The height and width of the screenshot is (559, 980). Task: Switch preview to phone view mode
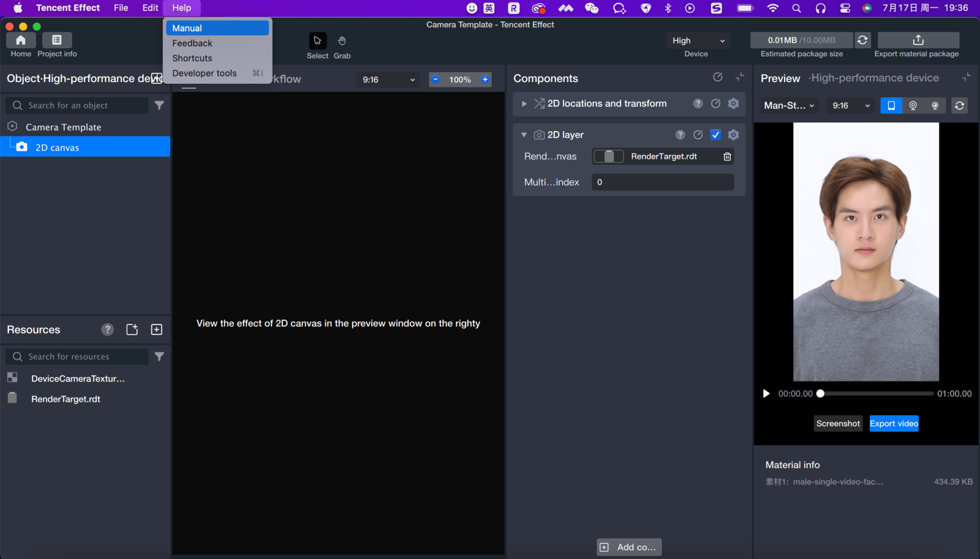[891, 105]
